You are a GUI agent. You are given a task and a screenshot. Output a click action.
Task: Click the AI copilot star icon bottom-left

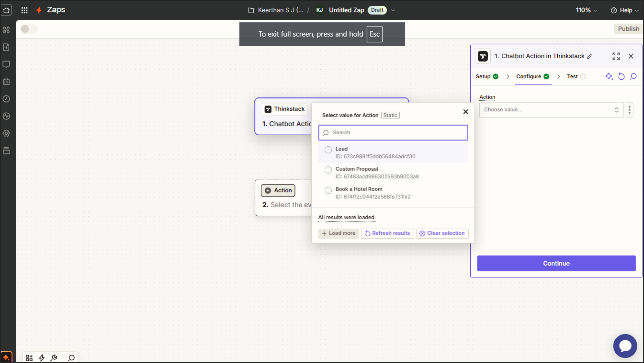6,357
